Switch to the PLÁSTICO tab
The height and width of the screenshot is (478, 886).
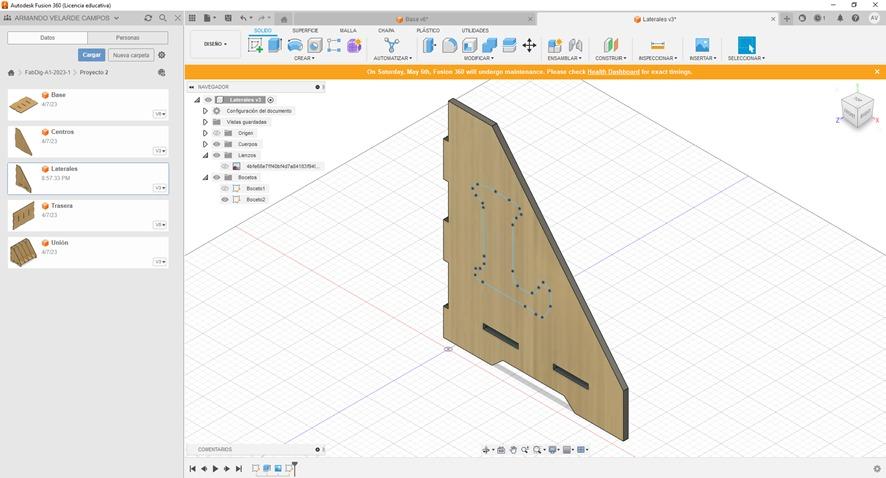pyautogui.click(x=428, y=31)
